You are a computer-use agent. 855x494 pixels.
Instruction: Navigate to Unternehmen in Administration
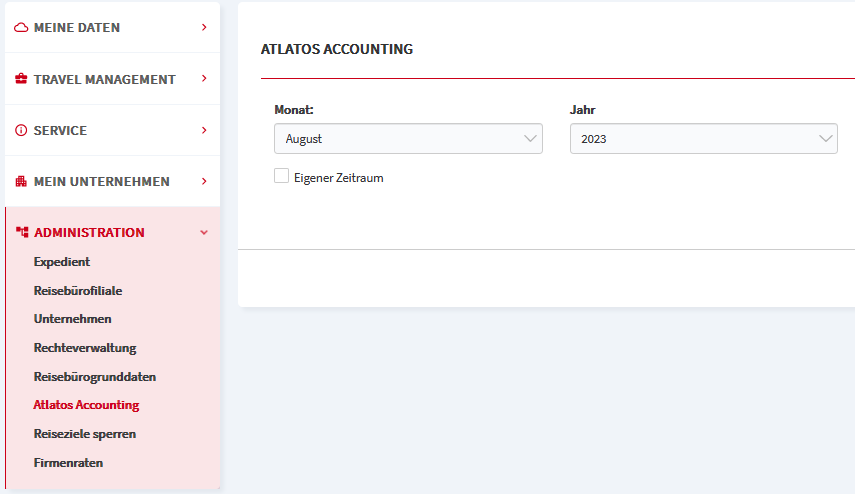pyautogui.click(x=73, y=319)
